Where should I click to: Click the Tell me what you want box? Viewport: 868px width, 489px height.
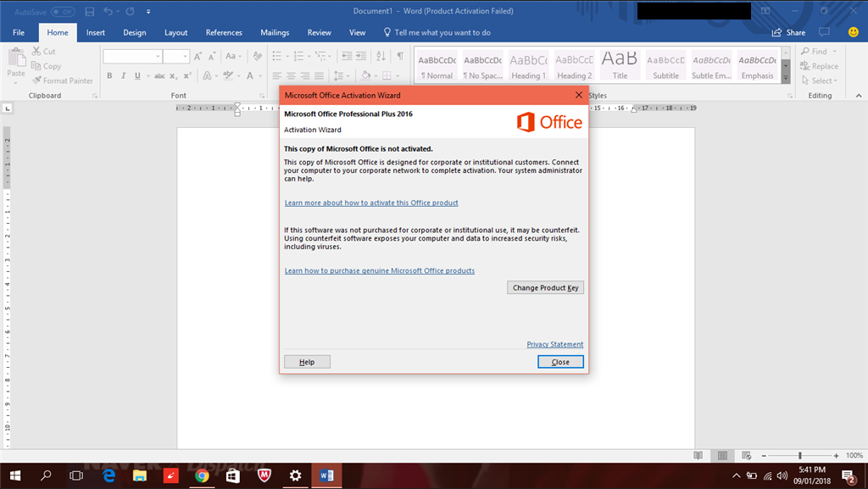coord(442,32)
